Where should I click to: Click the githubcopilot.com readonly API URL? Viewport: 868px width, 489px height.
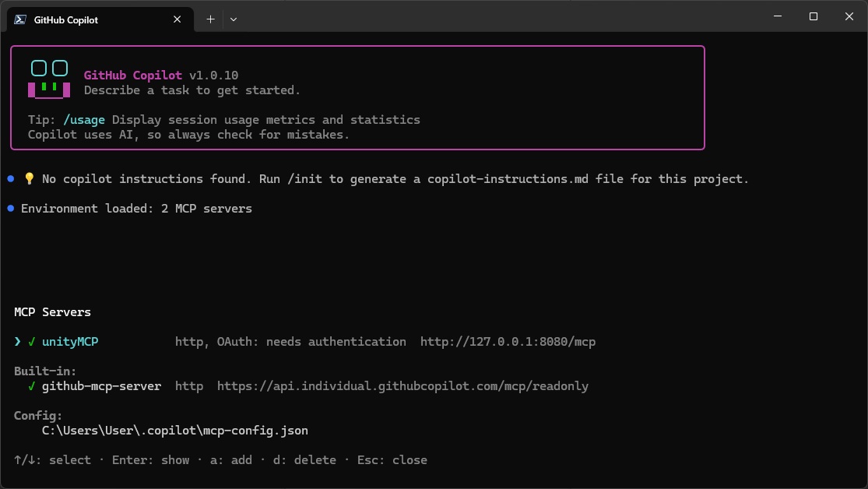pyautogui.click(x=402, y=386)
